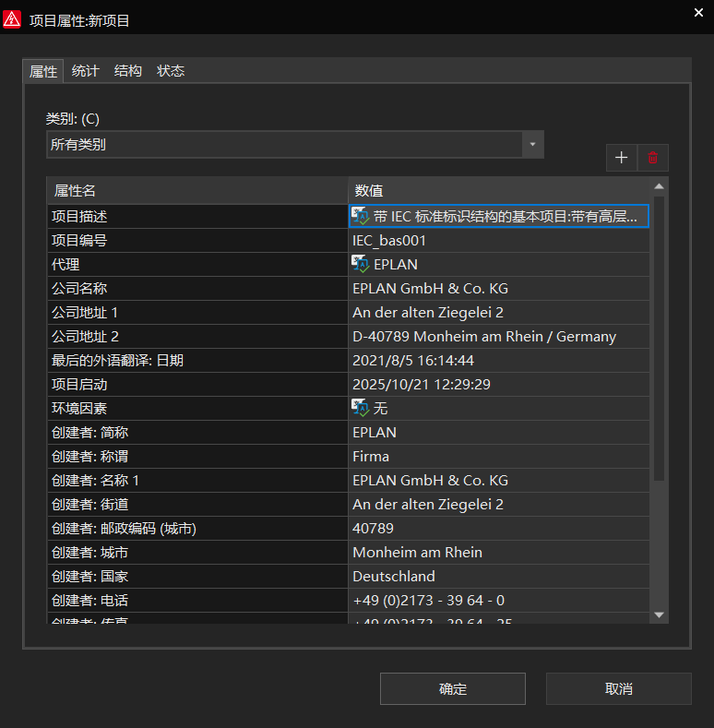
Task: Click the add property plus icon
Action: point(621,158)
